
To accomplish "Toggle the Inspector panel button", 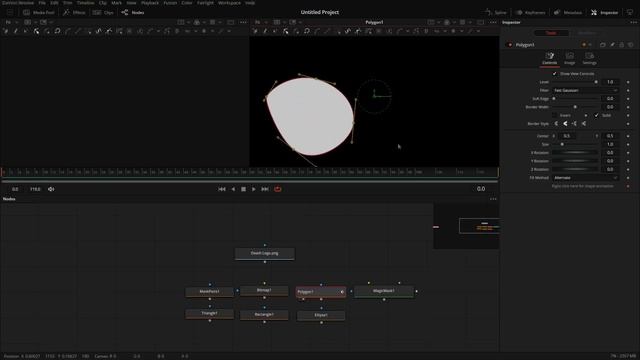I will pyautogui.click(x=604, y=13).
